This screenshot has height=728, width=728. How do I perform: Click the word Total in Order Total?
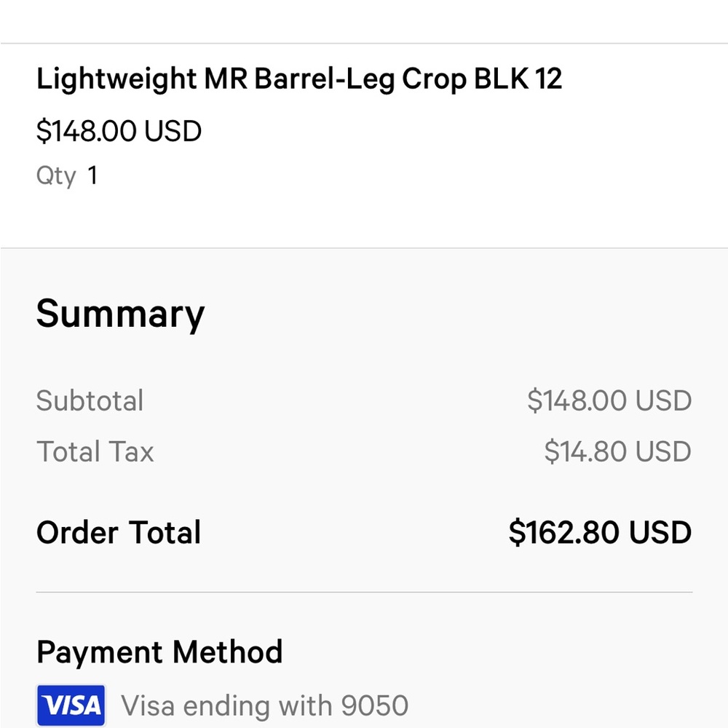pyautogui.click(x=165, y=532)
